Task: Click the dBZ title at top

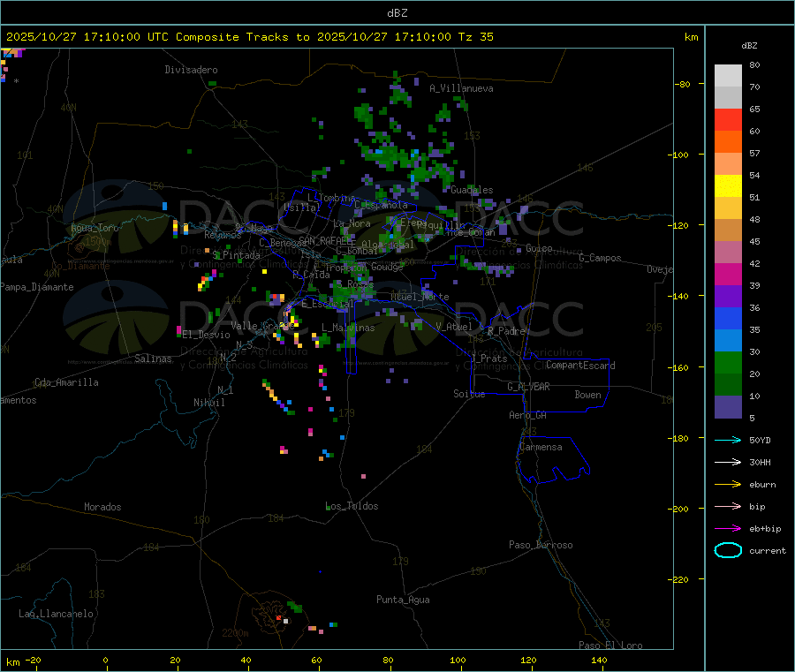Action: tap(397, 13)
